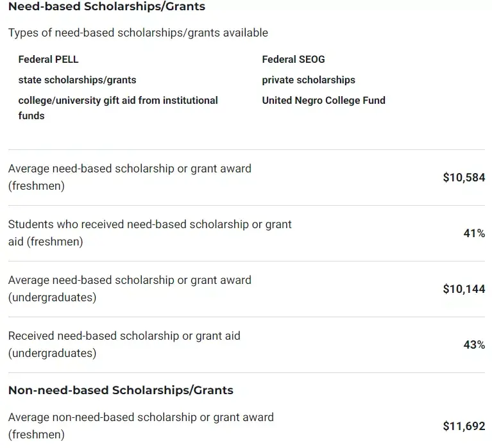Click Students who received need-based aid label

149,233
